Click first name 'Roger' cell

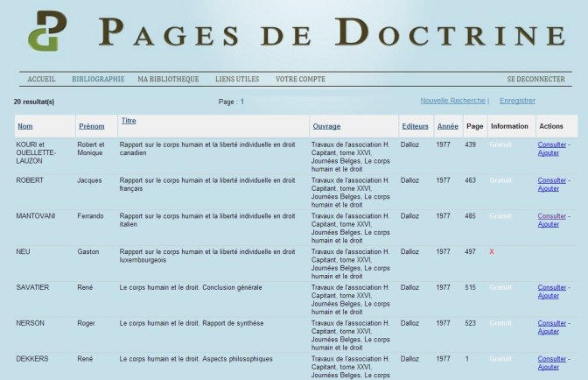[x=86, y=323]
